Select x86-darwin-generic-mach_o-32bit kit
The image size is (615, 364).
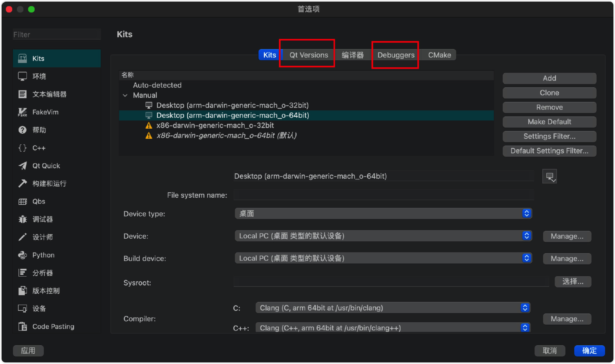click(215, 125)
